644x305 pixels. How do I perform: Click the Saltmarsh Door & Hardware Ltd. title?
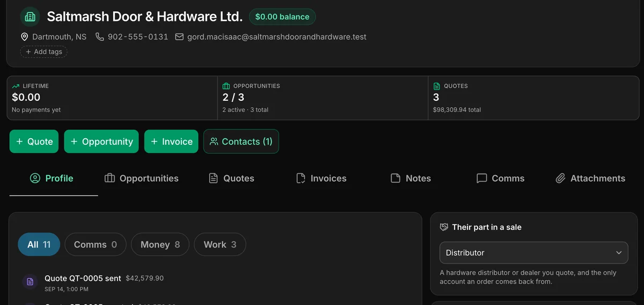(x=145, y=17)
